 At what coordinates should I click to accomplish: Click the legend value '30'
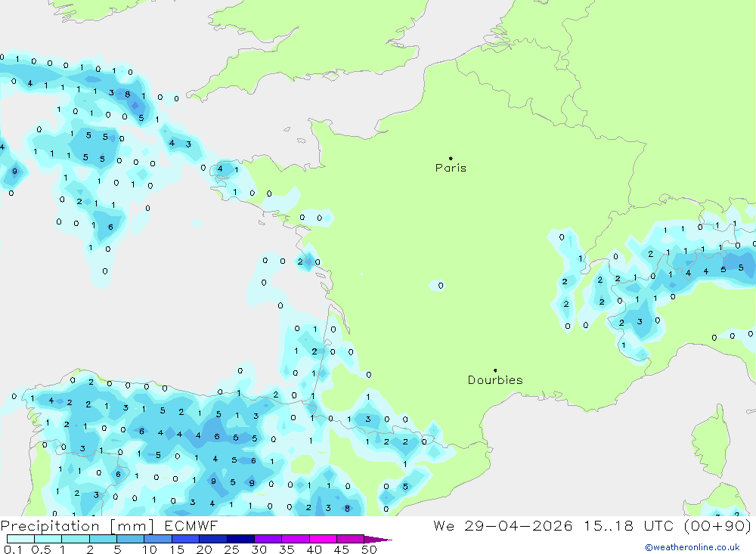click(259, 549)
